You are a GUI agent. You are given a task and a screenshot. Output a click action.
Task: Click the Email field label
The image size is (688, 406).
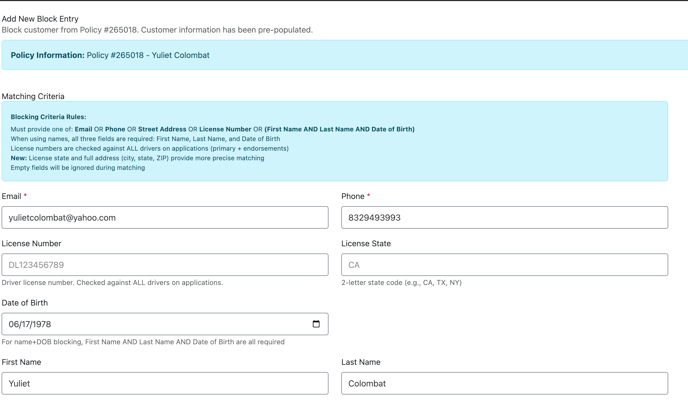coord(11,197)
